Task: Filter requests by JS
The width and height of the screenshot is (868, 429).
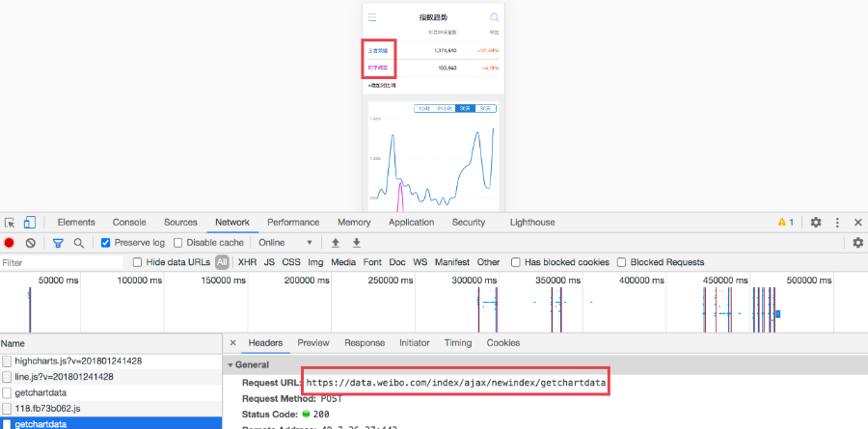Action: 270,262
